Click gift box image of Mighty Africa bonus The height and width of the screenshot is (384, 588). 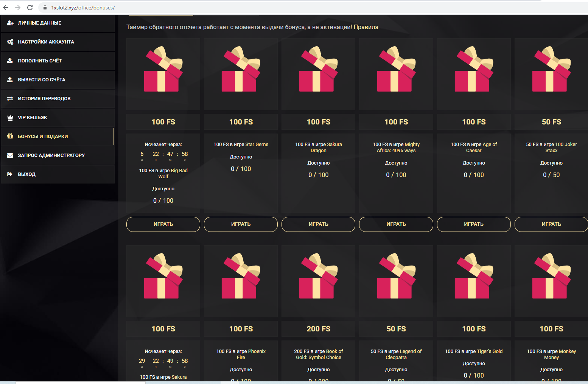pos(396,69)
